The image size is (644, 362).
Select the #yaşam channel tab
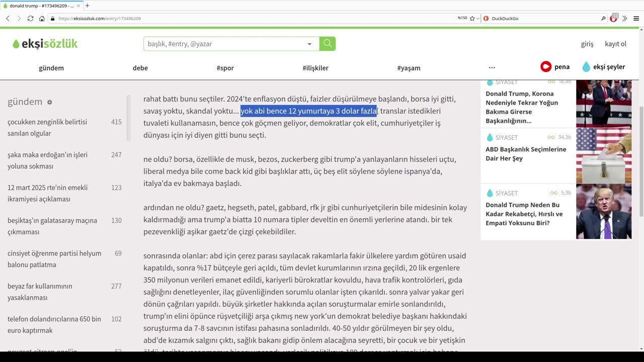(x=409, y=68)
